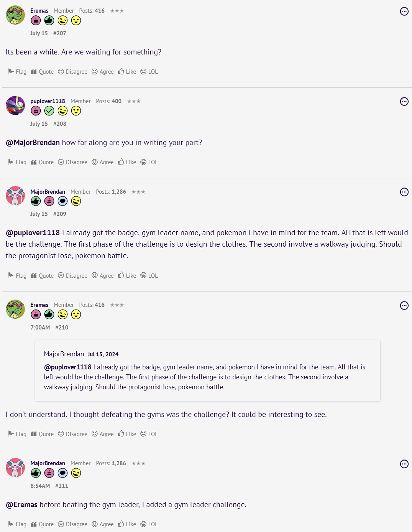React LOL to post #207
The width and height of the screenshot is (412, 532).
click(149, 72)
